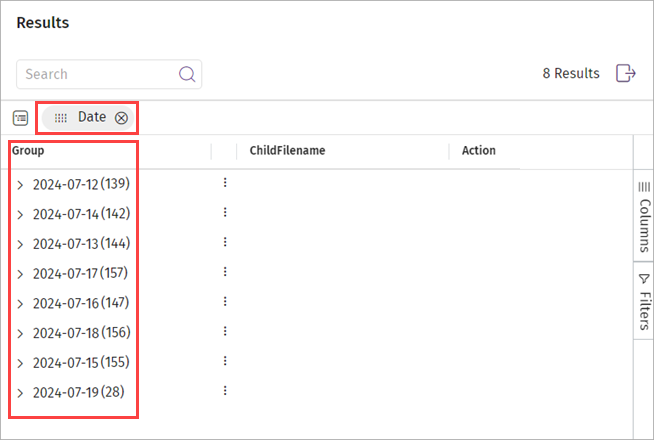Image resolution: width=654 pixels, height=440 pixels.
Task: Sort by the ChildFilename column header
Action: [x=287, y=151]
